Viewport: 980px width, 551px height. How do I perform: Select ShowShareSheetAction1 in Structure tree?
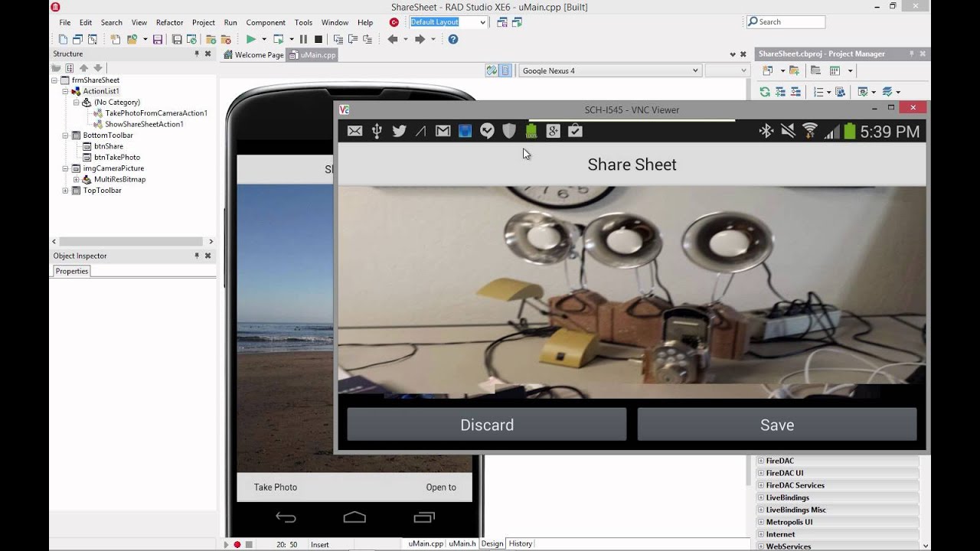tap(144, 124)
